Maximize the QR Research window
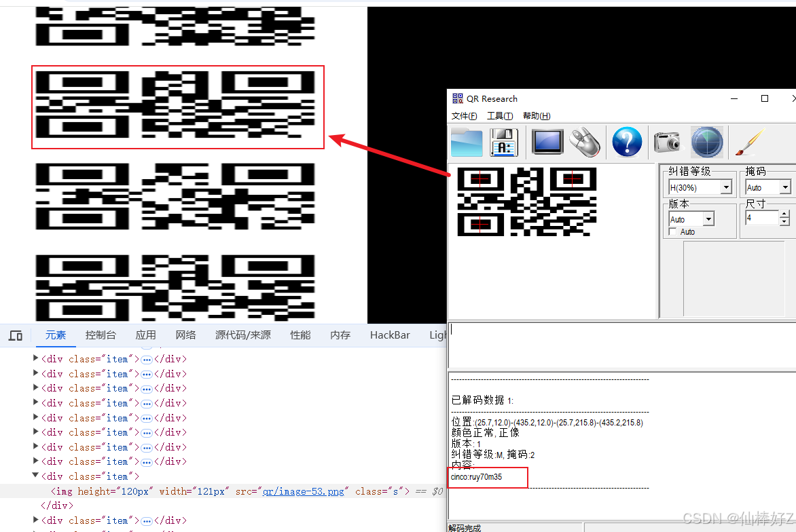 pos(765,98)
